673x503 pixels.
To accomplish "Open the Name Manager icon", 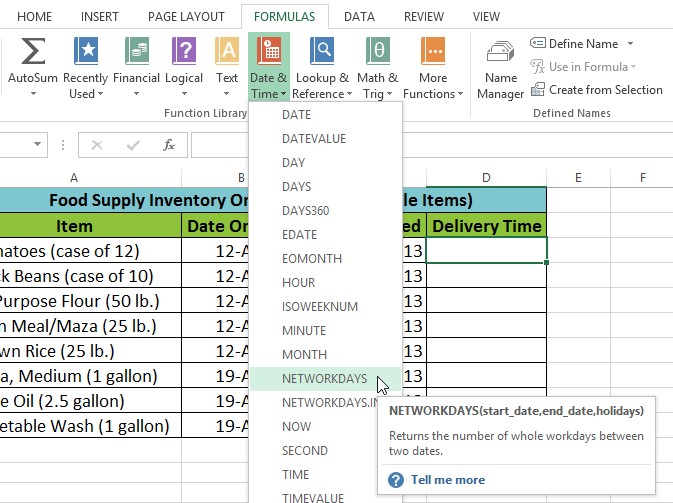I will point(500,52).
